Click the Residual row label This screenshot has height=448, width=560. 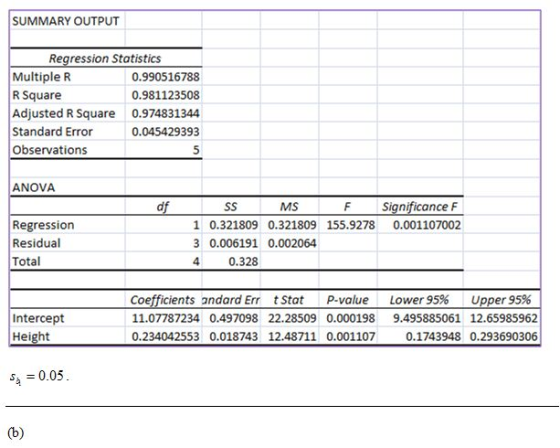click(36, 243)
